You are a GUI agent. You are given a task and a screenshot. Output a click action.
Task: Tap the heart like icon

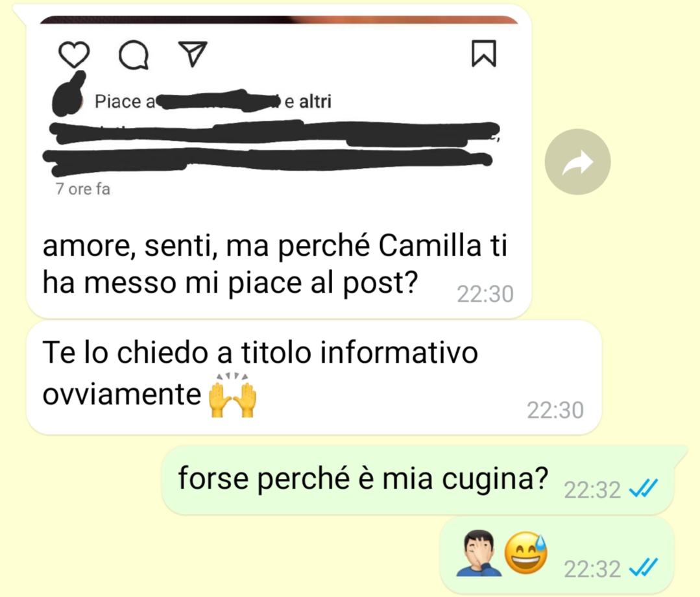tap(74, 55)
